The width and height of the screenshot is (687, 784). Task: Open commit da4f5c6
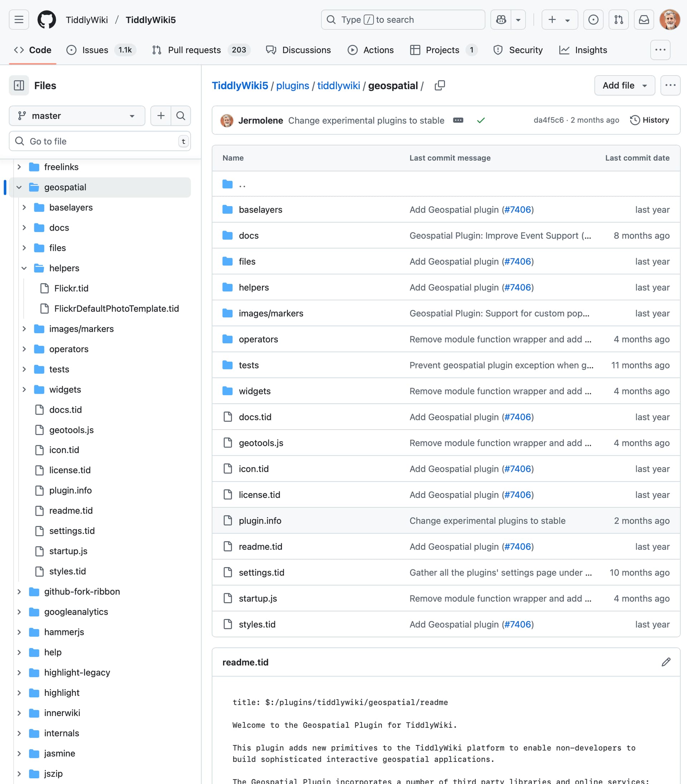point(549,120)
